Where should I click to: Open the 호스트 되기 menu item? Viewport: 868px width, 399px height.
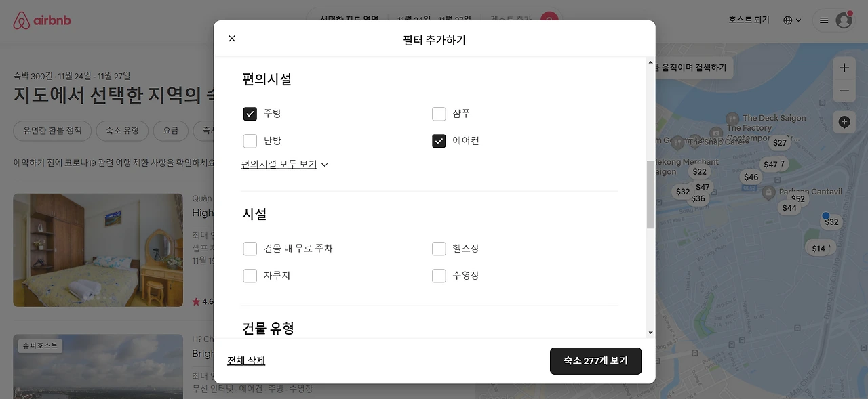749,20
